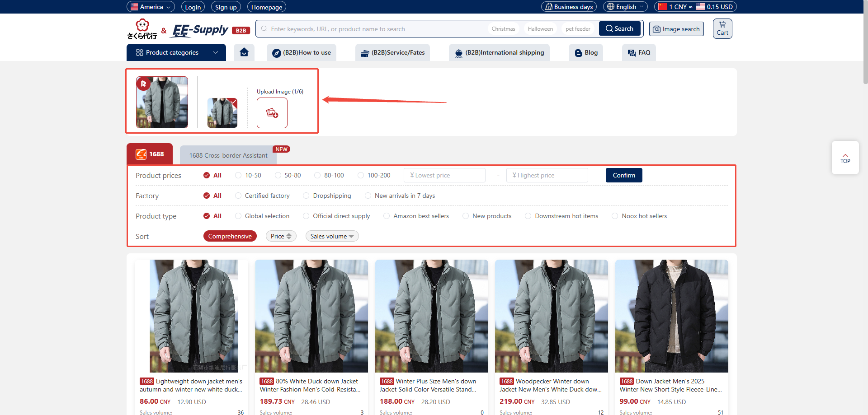
Task: Open the black Down Jacket Men's 2025 image
Action: click(x=672, y=316)
